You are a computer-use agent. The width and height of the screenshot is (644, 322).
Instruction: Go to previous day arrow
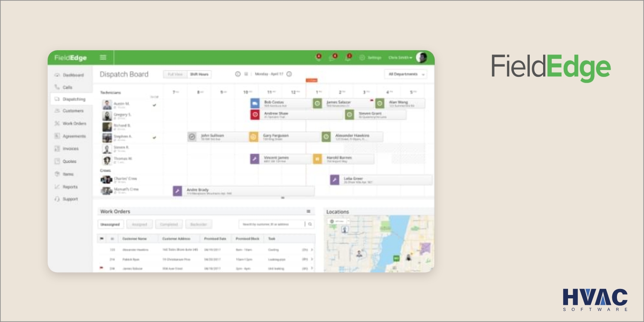coord(237,74)
